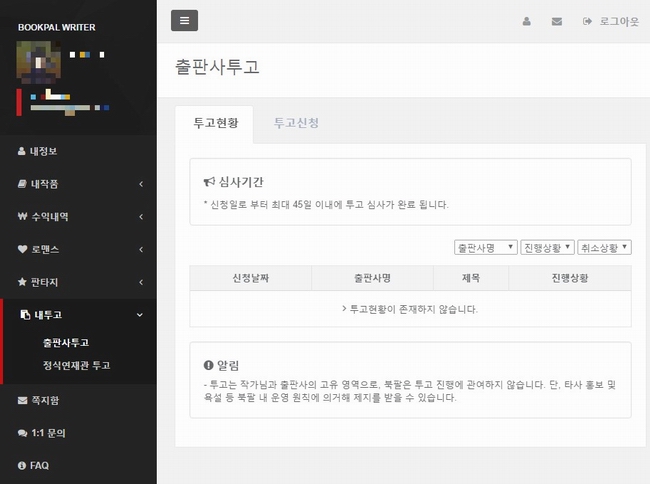
Task: Click the won currency icon by 수익내역
Action: (22, 216)
